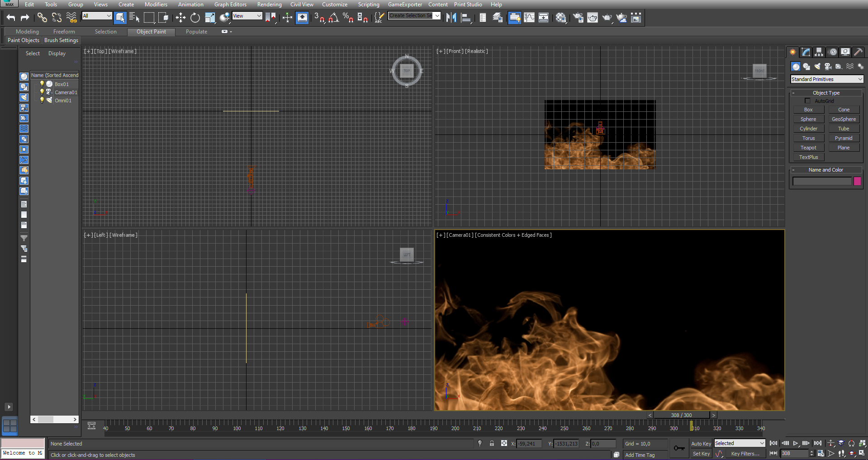Image resolution: width=868 pixels, height=460 pixels.
Task: Enable the AutoGrid checkbox
Action: (807, 101)
